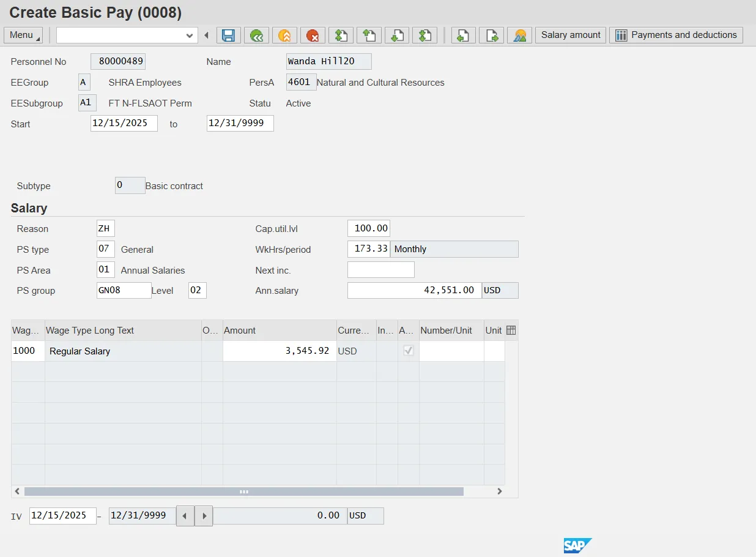
Task: Open Payments and deductions
Action: coord(676,35)
